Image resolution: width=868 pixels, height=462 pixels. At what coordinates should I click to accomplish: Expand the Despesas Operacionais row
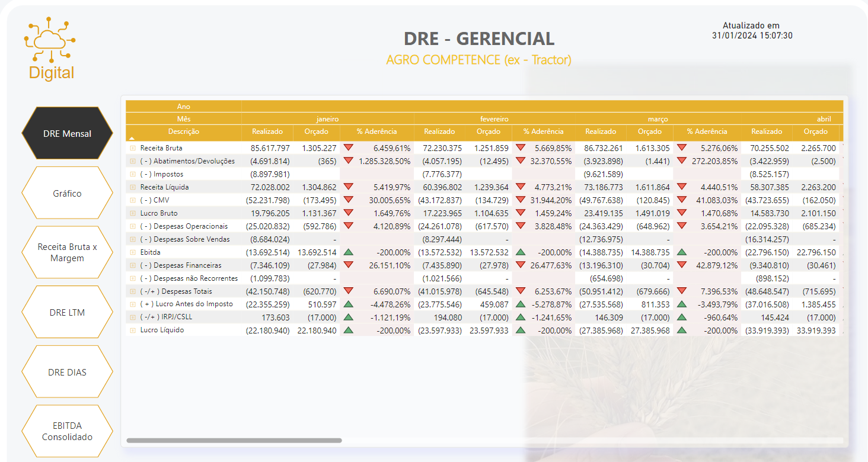click(133, 226)
